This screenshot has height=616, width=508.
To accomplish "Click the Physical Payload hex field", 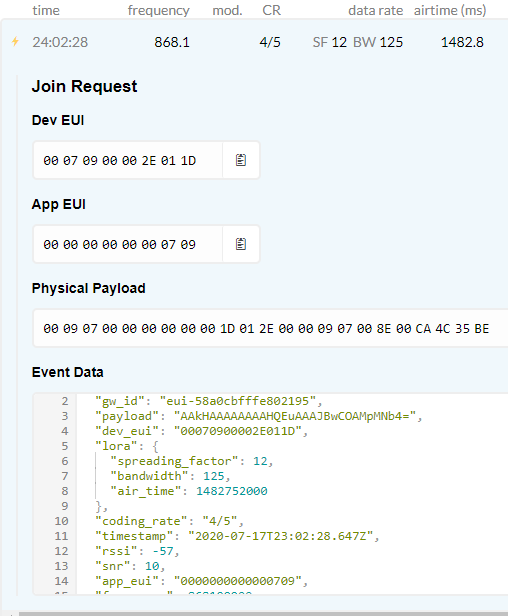I will click(271, 328).
